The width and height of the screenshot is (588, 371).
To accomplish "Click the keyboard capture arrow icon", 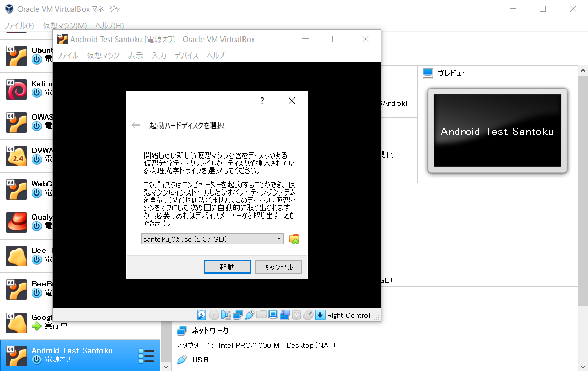I will coord(320,315).
